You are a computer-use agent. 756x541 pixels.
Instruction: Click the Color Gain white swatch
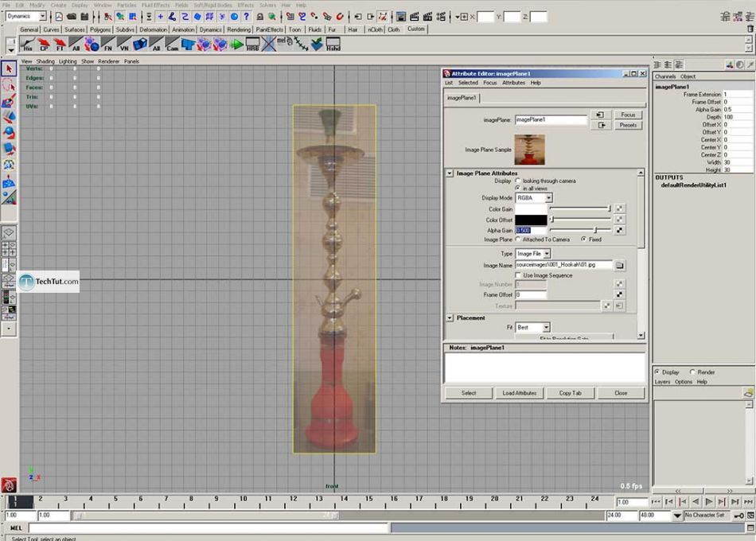click(x=531, y=209)
